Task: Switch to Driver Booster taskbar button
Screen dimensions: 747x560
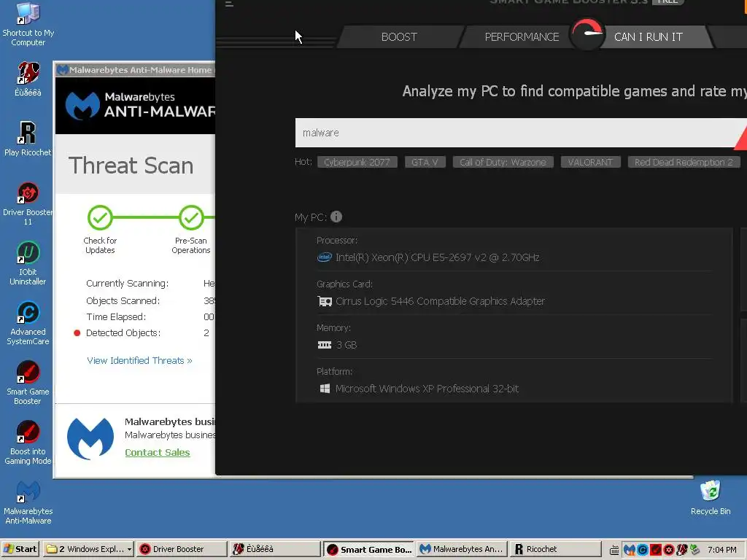Action: click(181, 549)
